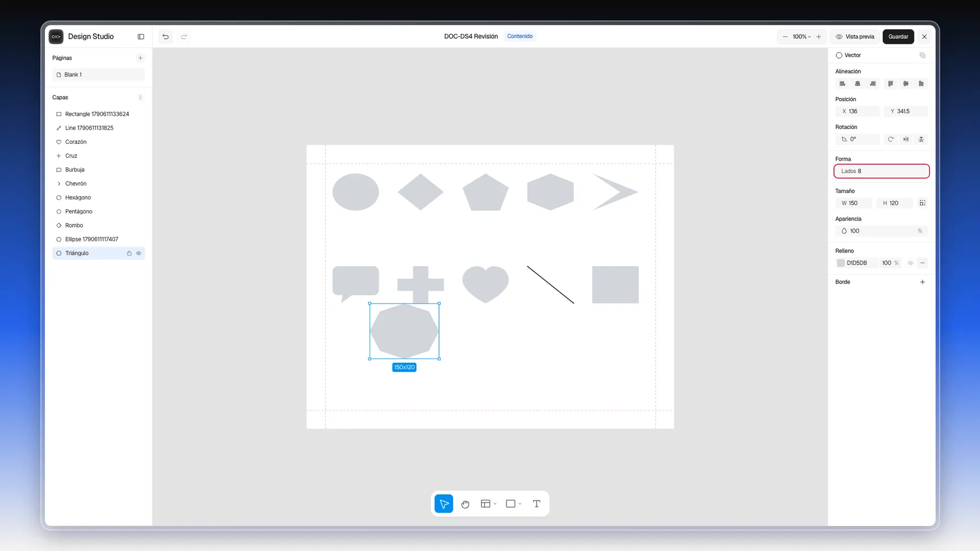This screenshot has width=980, height=551.
Task: Align selection to left edge
Action: click(843, 84)
